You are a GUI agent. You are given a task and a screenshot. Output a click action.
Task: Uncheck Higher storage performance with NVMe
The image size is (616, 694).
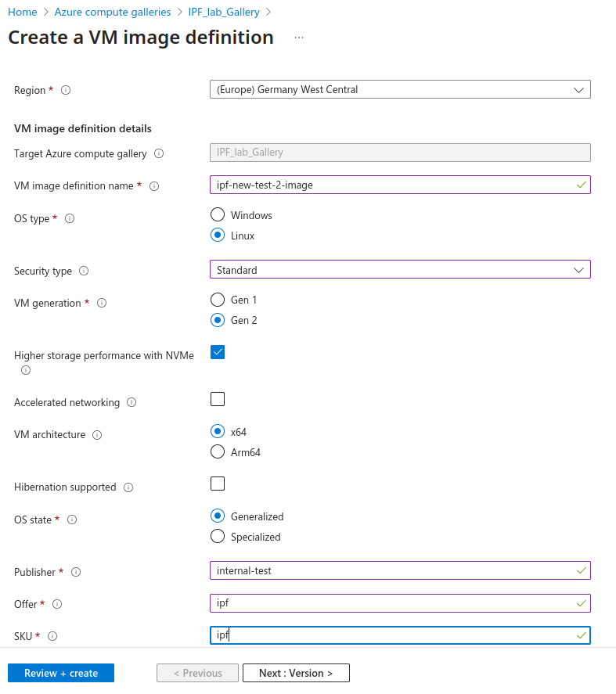218,352
